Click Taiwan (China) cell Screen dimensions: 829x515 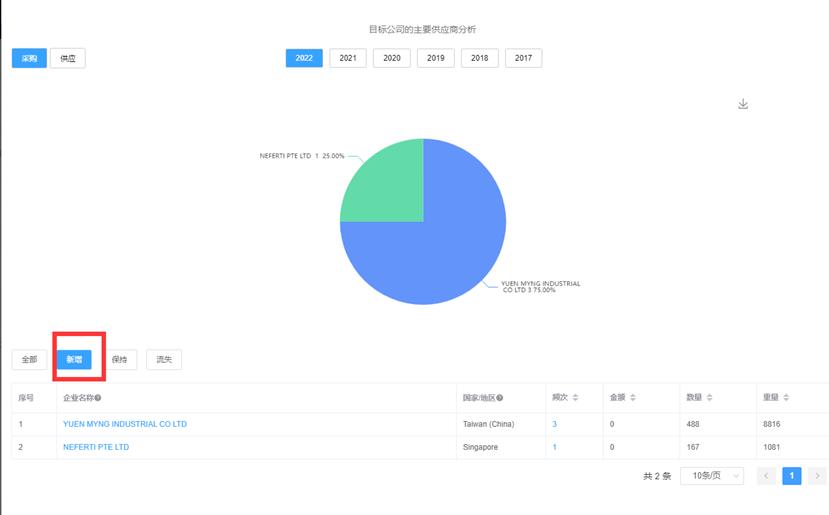tap(488, 424)
